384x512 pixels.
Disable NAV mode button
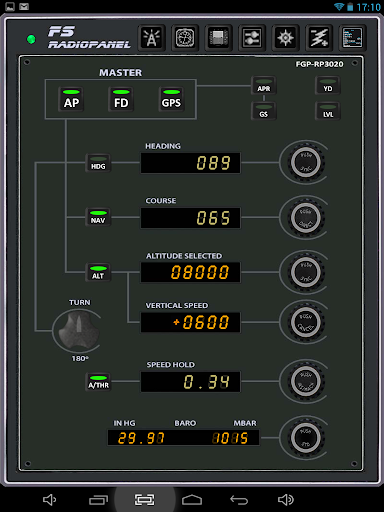(x=98, y=217)
